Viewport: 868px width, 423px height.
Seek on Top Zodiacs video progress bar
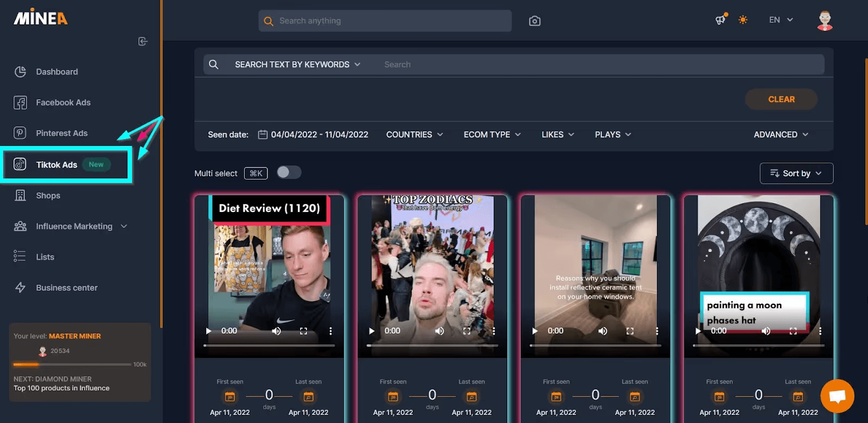click(x=432, y=345)
